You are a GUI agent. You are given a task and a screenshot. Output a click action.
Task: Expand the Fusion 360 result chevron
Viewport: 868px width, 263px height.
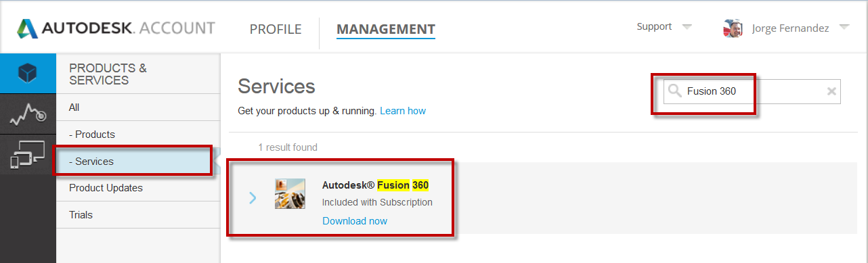[x=253, y=197]
